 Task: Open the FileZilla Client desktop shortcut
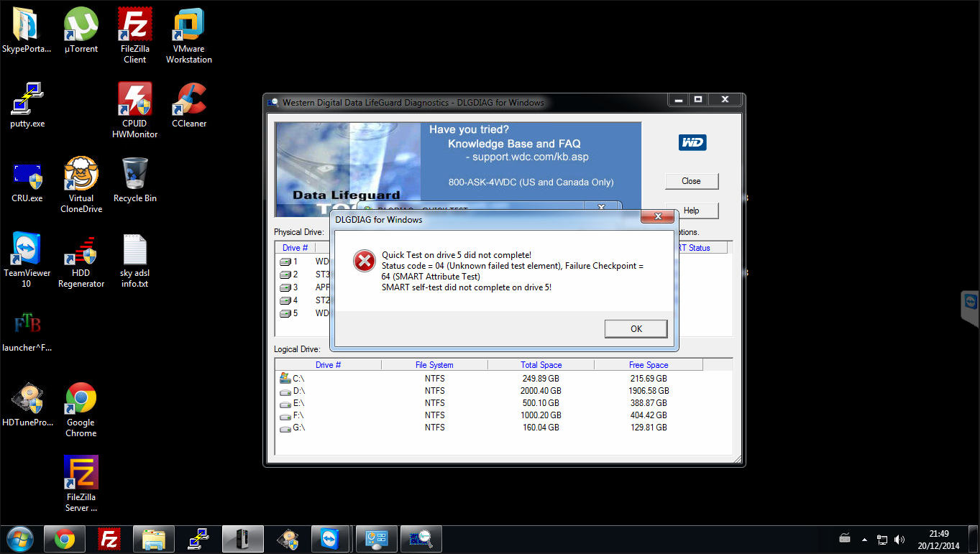coord(135,35)
